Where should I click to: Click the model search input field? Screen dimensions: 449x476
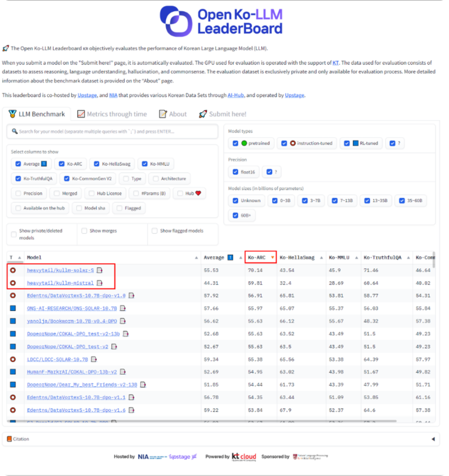[113, 132]
